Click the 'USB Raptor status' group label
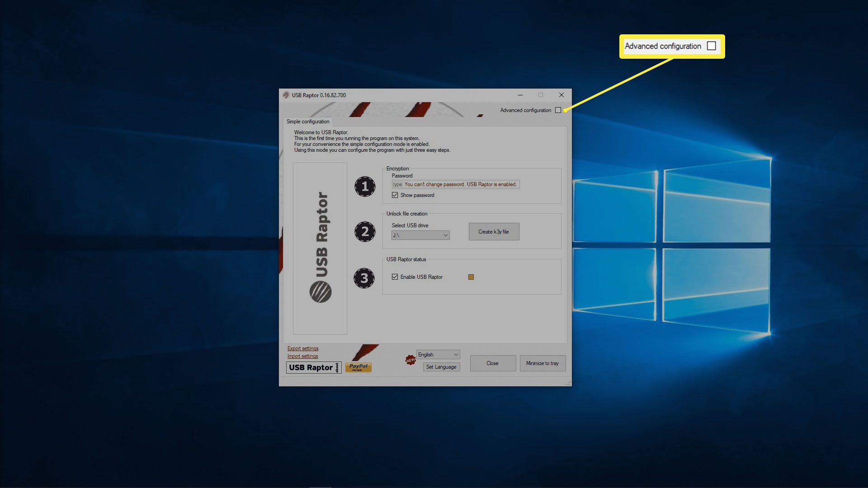The image size is (868, 488). pos(406,259)
